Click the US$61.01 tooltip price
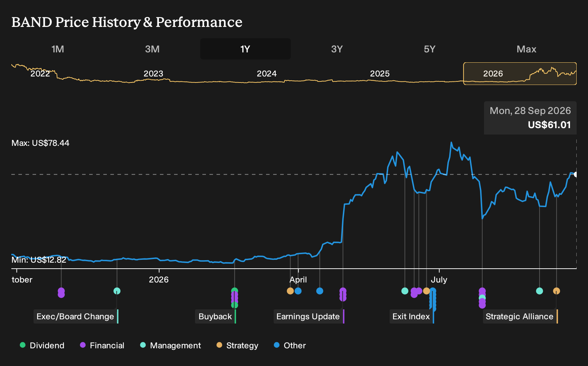 pos(549,125)
